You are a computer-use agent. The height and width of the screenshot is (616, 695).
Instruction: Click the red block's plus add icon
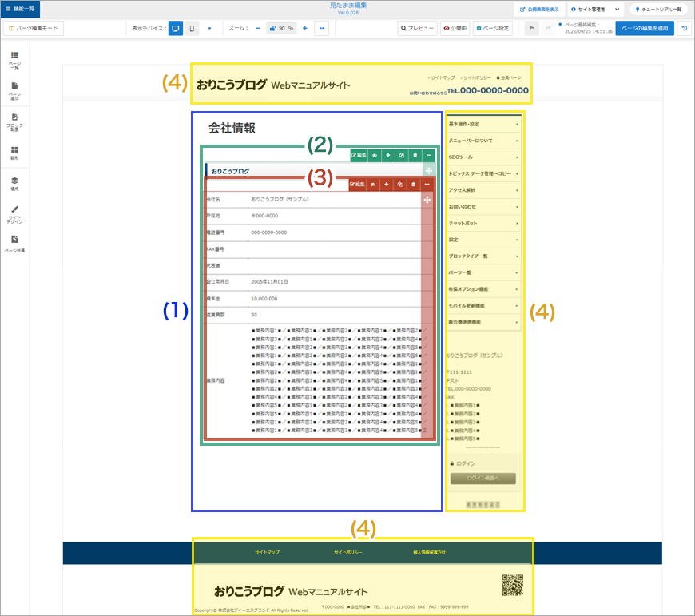pyautogui.click(x=386, y=185)
